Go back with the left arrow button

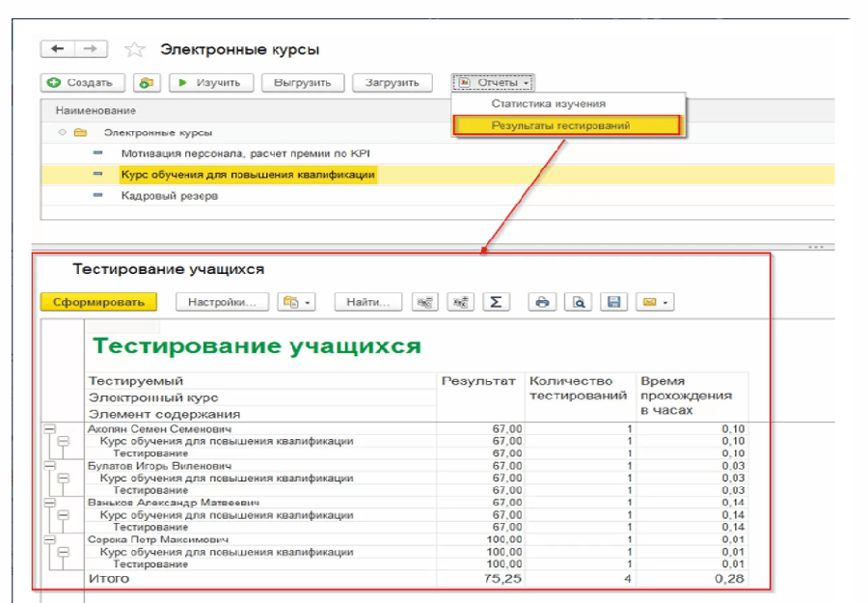58,49
